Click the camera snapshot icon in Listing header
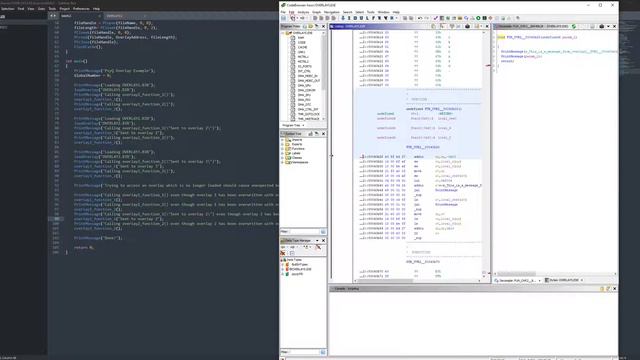 click(x=468, y=27)
